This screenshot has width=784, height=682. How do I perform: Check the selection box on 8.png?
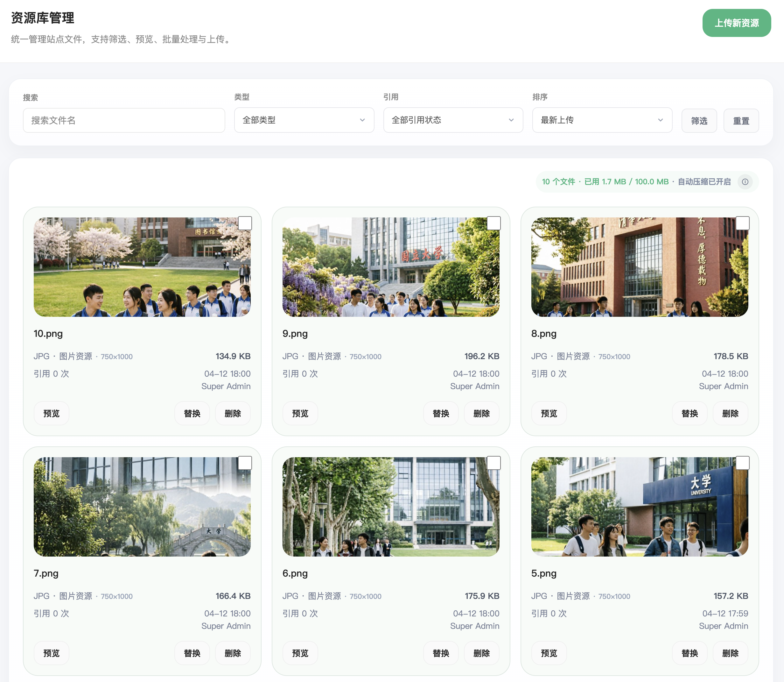click(x=742, y=223)
